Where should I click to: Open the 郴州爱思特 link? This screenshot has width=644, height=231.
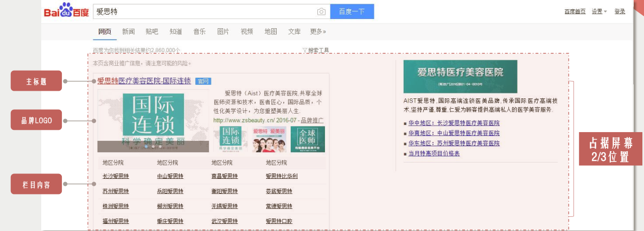tap(170, 206)
